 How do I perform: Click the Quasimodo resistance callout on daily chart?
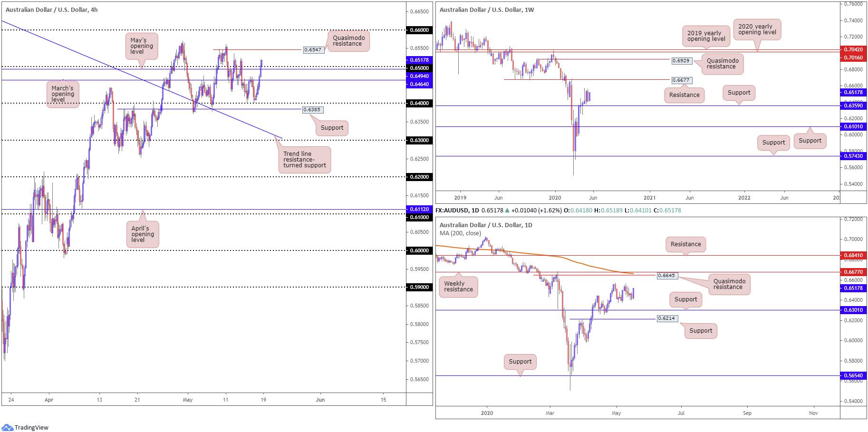click(729, 284)
